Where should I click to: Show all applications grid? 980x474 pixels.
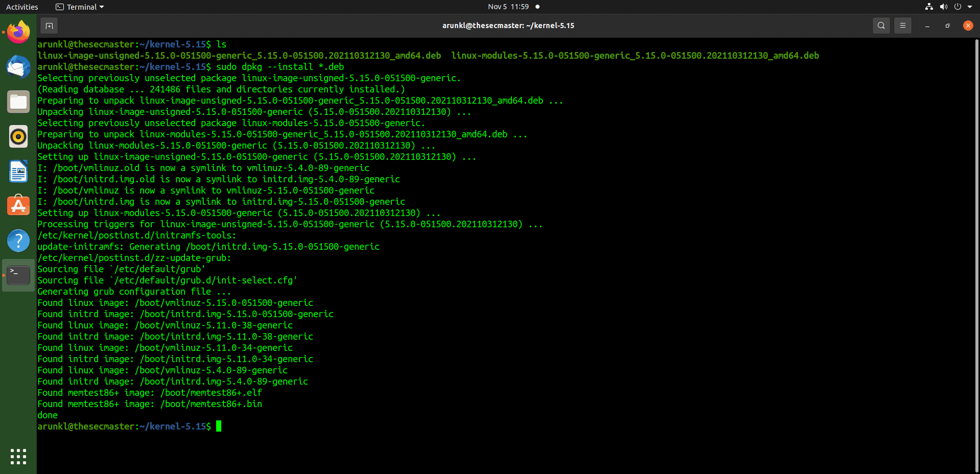18,457
